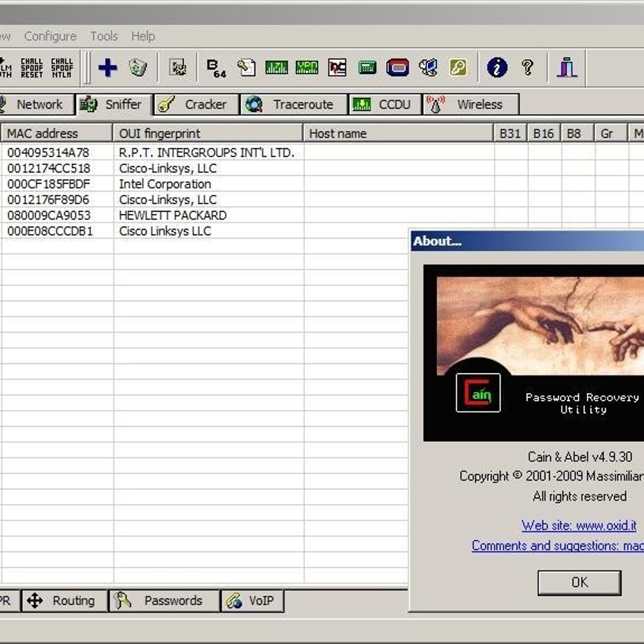Click the blue info About icon
The height and width of the screenshot is (644, 644).
tap(497, 67)
